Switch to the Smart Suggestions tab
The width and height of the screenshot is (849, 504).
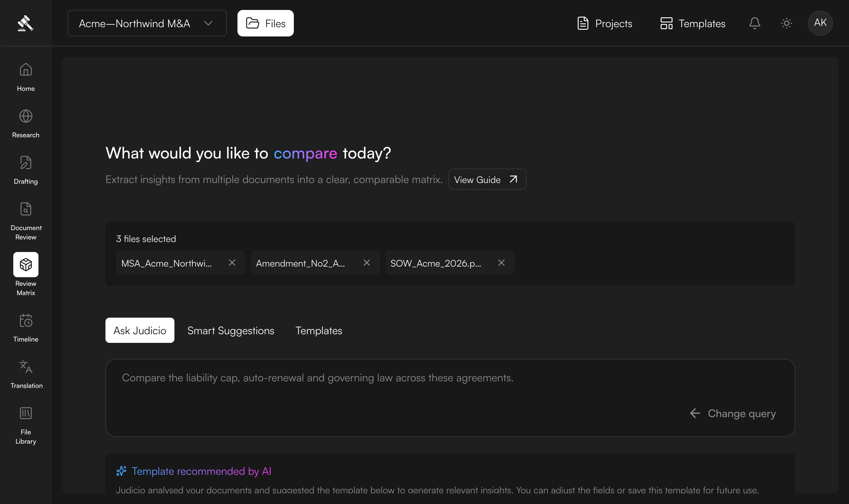pos(230,331)
